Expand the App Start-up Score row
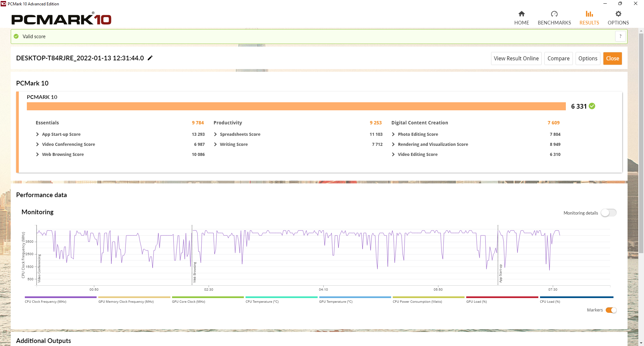644x346 pixels. click(38, 134)
